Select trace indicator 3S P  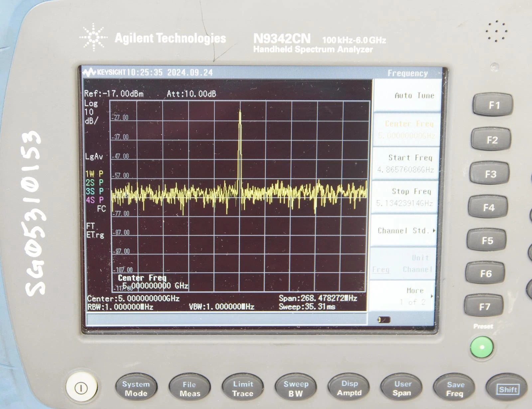point(94,191)
